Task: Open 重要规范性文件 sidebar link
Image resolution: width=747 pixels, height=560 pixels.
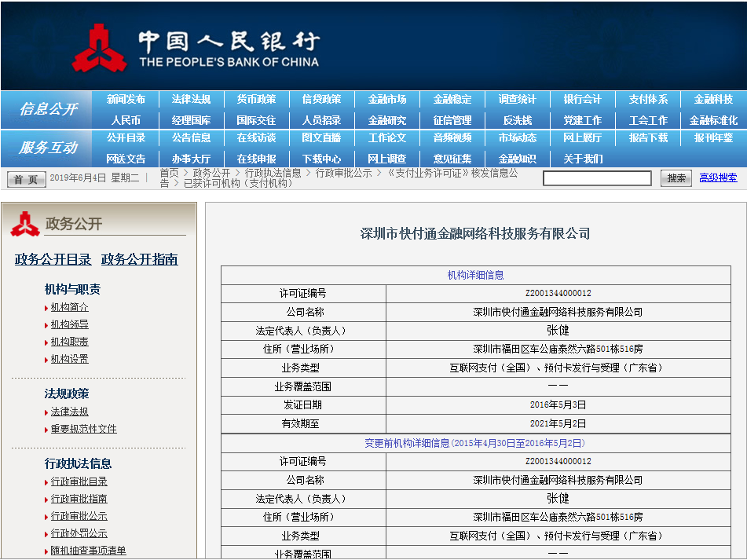Action: click(84, 429)
